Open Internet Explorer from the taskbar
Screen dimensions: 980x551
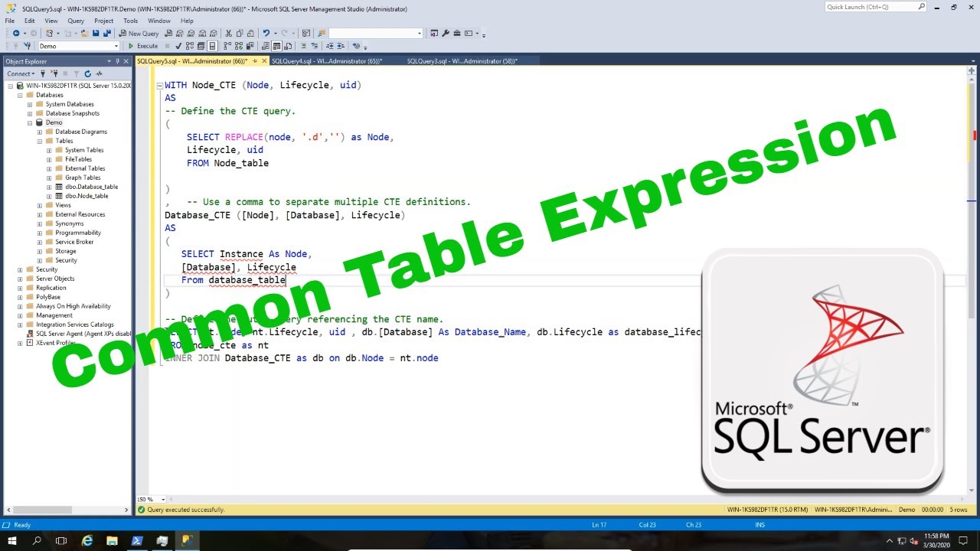pyautogui.click(x=87, y=540)
